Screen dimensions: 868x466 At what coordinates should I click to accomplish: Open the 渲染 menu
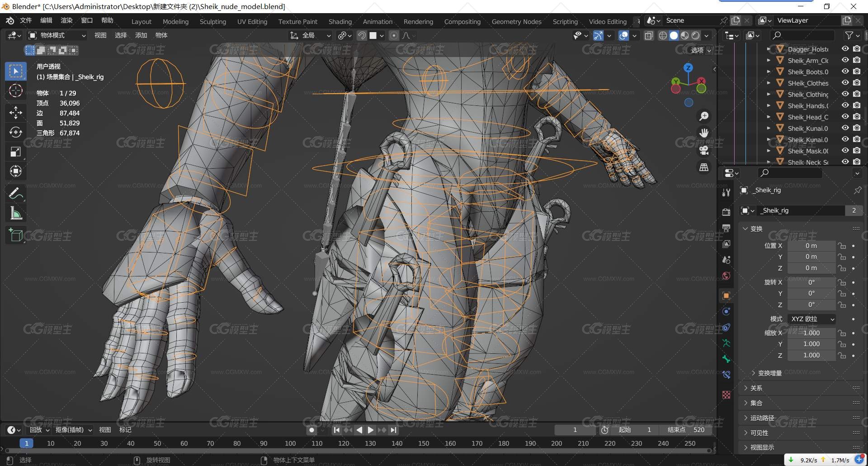click(66, 21)
